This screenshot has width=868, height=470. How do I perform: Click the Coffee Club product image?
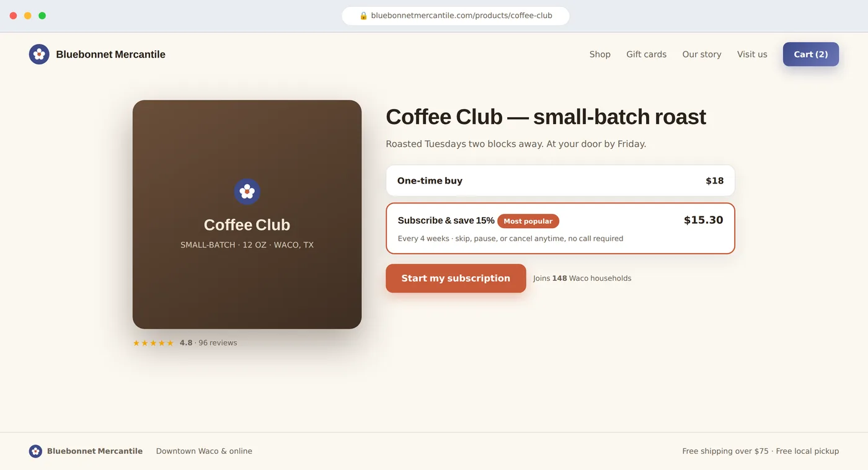[x=247, y=215]
